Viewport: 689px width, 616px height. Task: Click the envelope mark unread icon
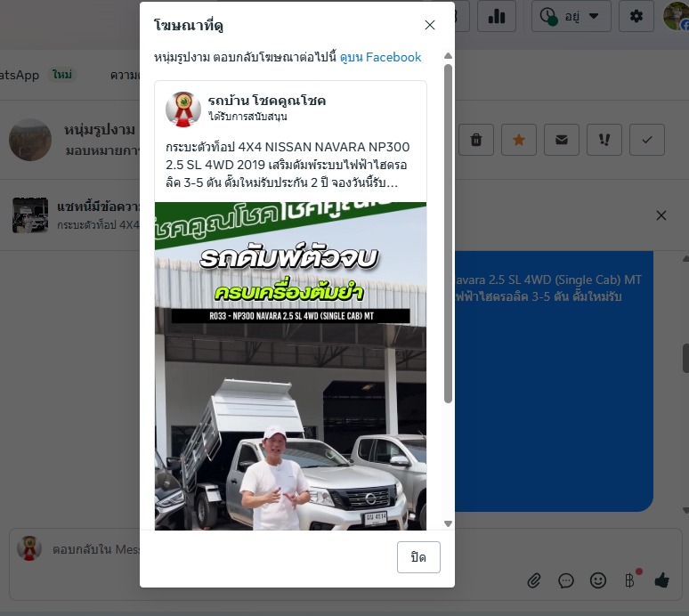[561, 140]
